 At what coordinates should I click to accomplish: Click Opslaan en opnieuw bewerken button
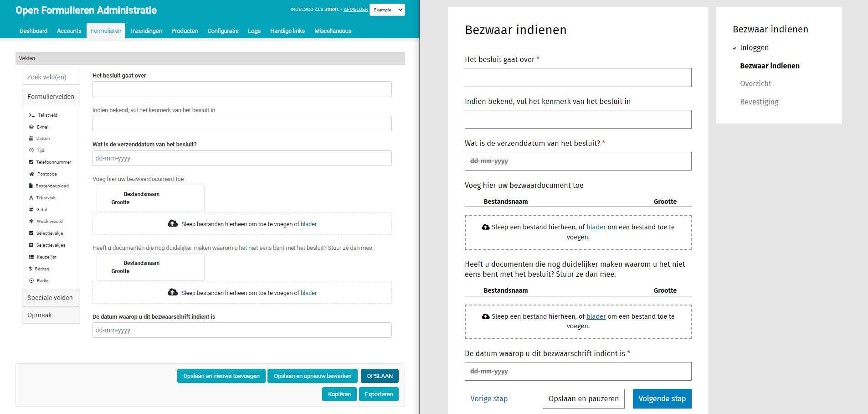tap(313, 376)
